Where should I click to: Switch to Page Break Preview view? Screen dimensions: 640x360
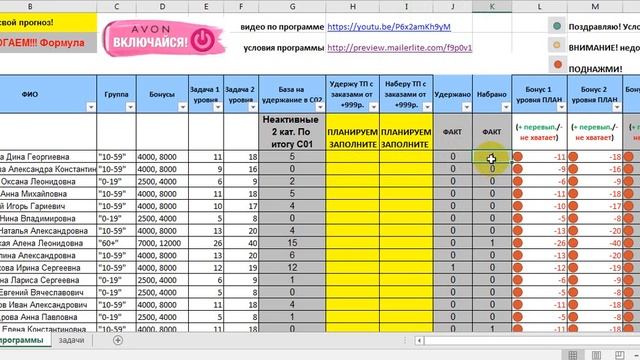pos(619,355)
